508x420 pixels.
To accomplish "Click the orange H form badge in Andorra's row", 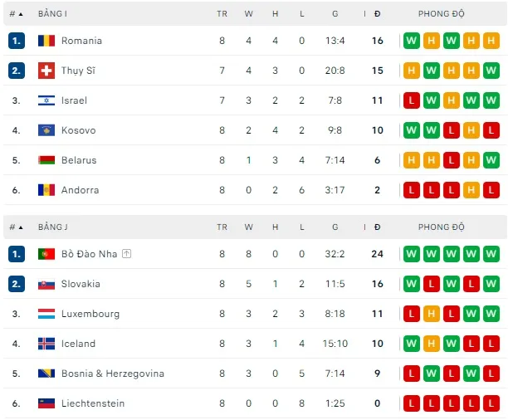I will (x=471, y=190).
